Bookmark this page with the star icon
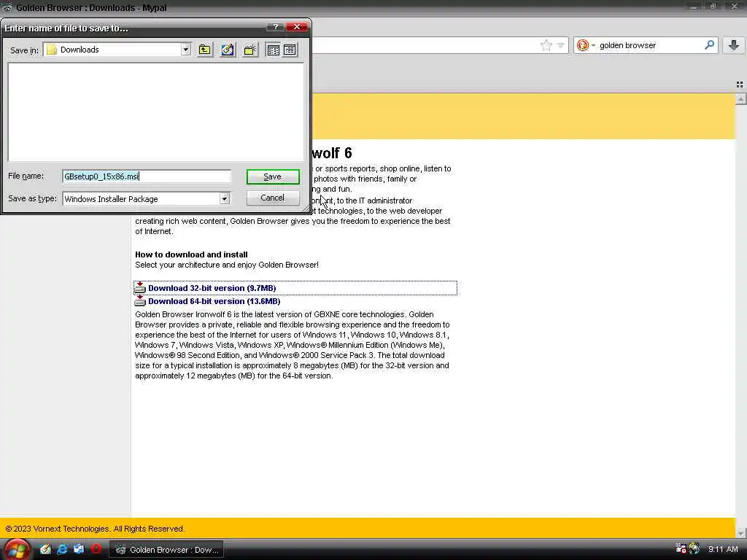The image size is (747, 560). tap(546, 45)
